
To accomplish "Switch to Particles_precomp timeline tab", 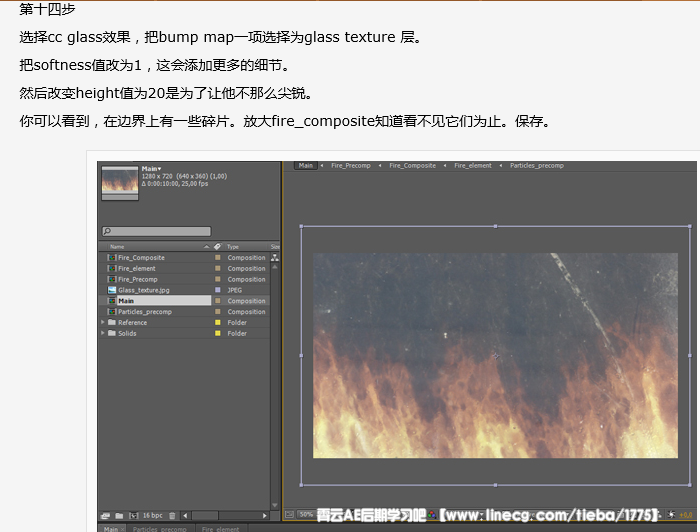I will click(x=159, y=529).
